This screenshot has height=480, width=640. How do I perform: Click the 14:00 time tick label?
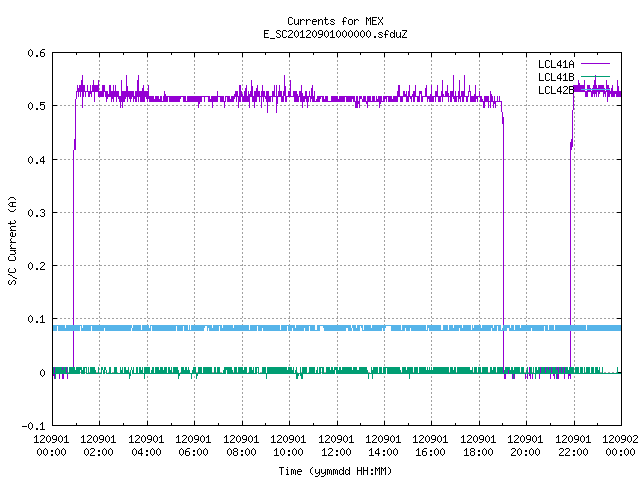tap(383, 452)
